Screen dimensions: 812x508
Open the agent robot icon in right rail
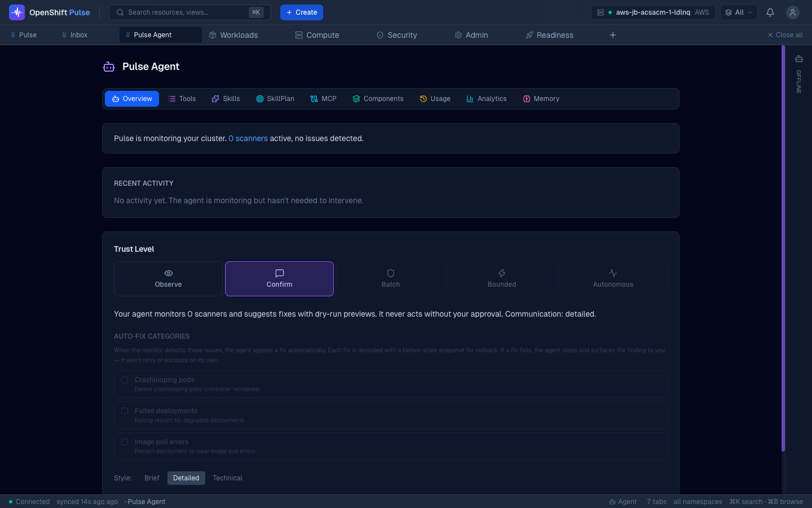tap(799, 59)
